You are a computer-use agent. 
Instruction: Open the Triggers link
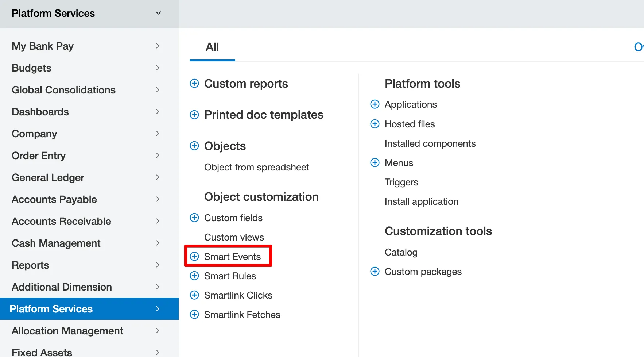coord(401,183)
